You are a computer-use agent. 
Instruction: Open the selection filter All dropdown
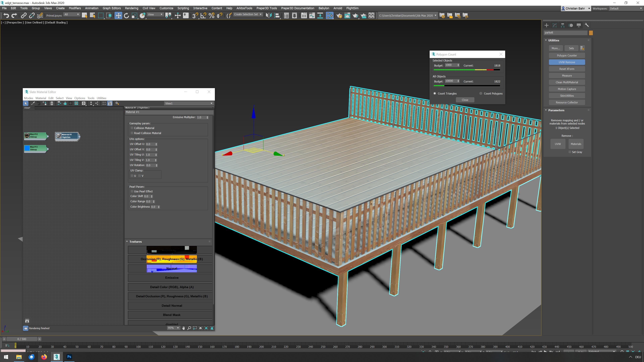[71, 14]
